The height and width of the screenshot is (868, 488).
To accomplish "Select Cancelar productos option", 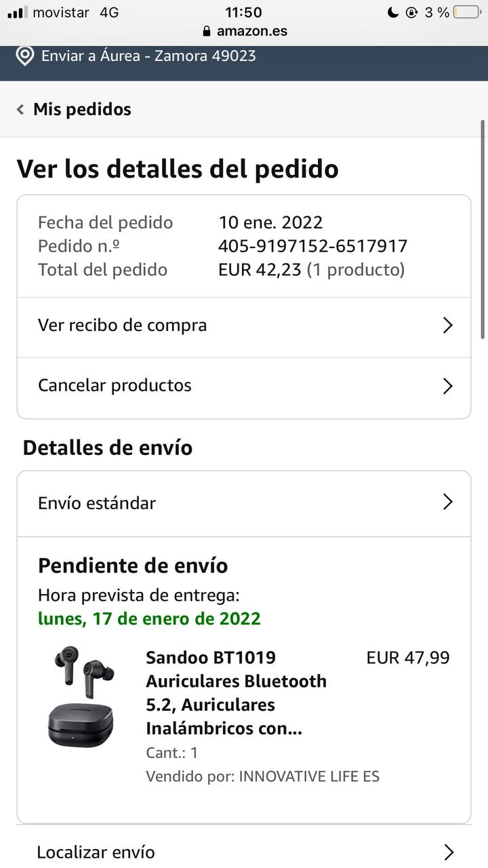I will pos(115,386).
